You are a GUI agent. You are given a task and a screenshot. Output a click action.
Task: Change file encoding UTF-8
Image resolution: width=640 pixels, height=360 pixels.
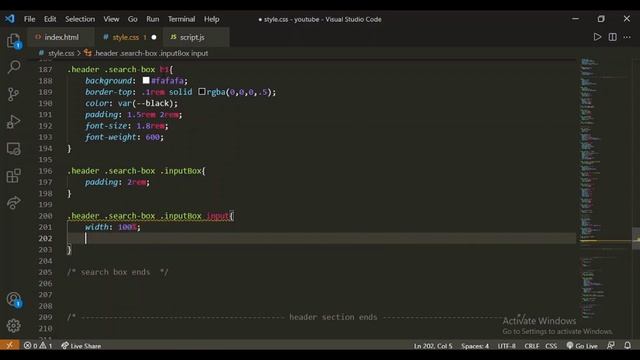[x=507, y=346]
